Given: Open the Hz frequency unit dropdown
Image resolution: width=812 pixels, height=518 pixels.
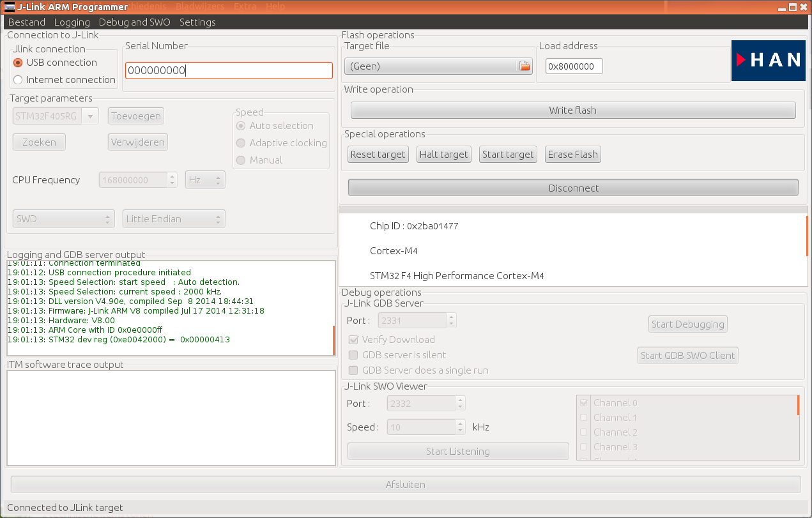Looking at the screenshot, I should point(205,180).
